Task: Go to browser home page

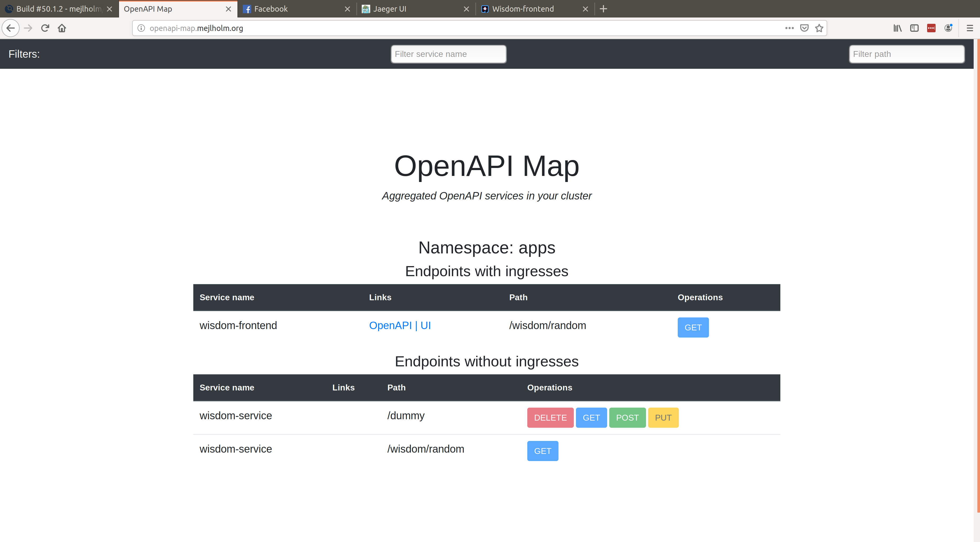Action: click(62, 28)
